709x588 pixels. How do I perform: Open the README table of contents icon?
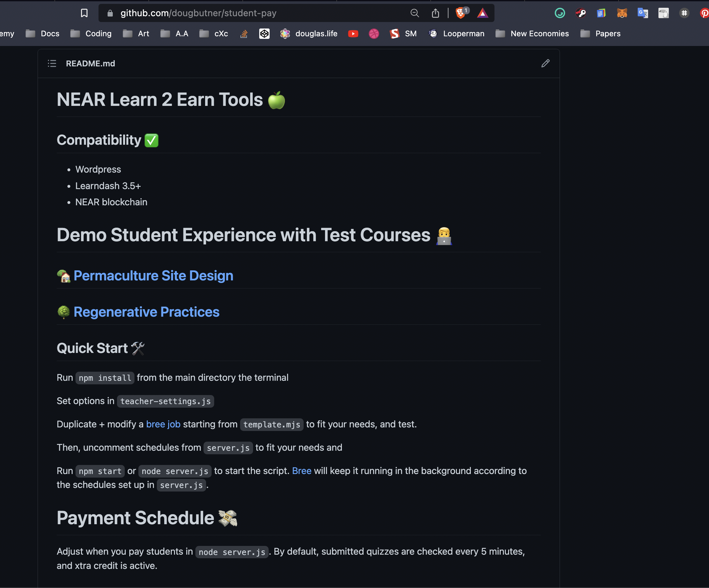point(52,63)
